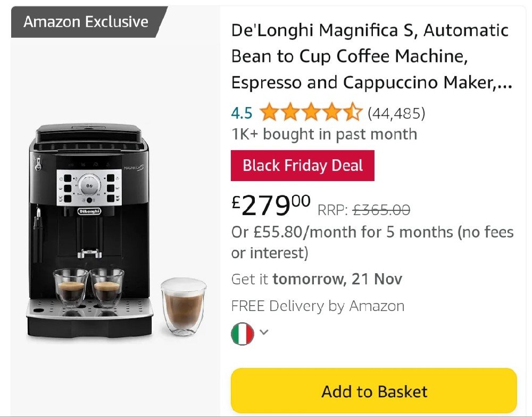
Task: Click Get it tomorrow, 21 Nov delivery text
Action: [317, 279]
